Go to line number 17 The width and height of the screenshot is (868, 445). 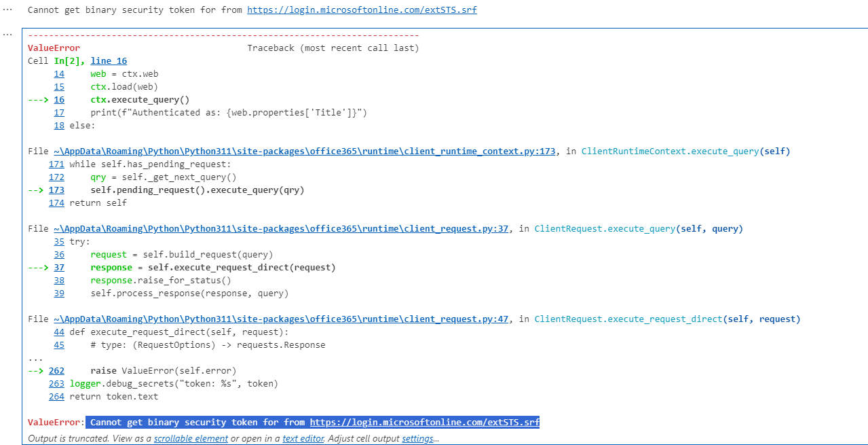(x=59, y=113)
